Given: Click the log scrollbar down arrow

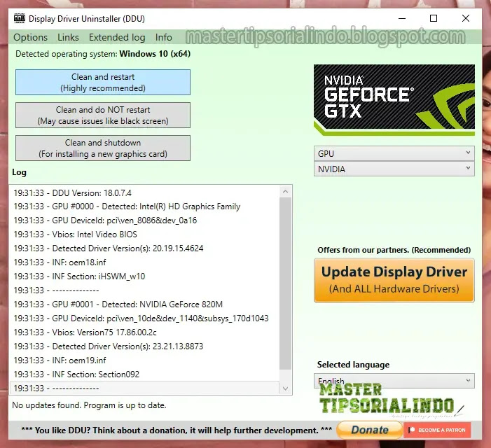Looking at the screenshot, I should 285,388.
